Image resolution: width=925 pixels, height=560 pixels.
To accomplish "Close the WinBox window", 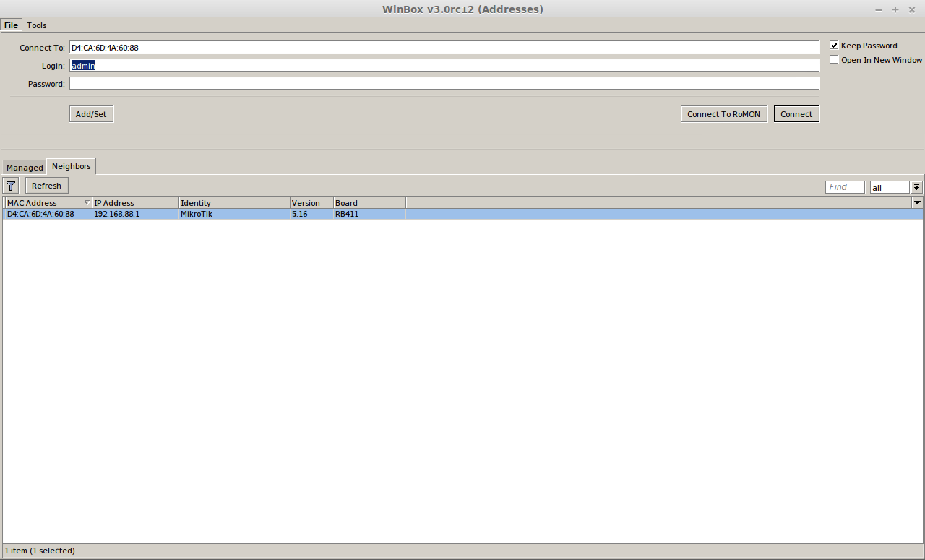I will [912, 9].
